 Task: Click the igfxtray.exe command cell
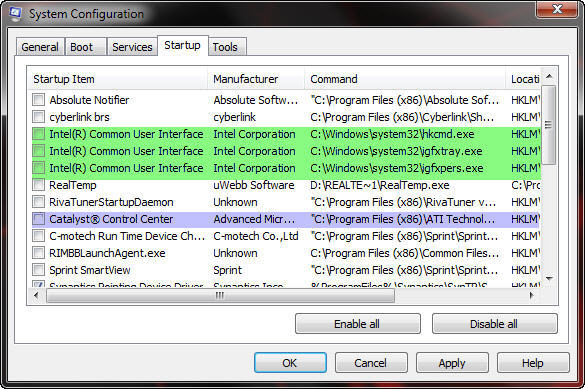click(x=397, y=151)
